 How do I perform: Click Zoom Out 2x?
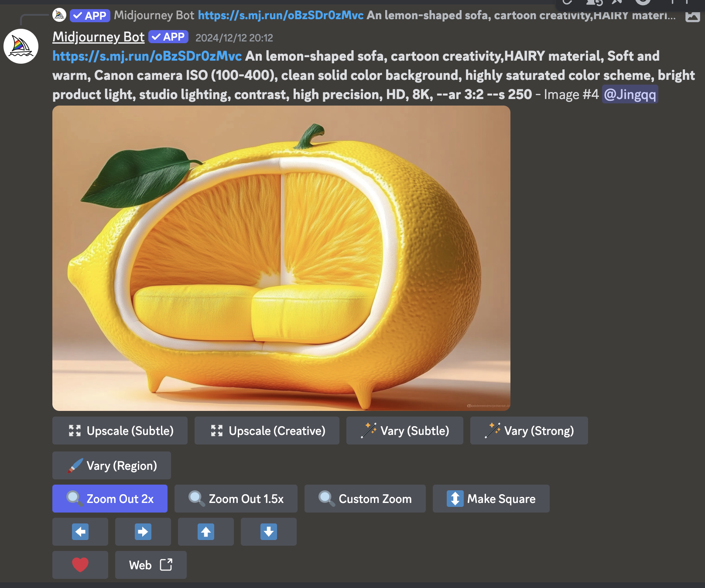point(110,499)
